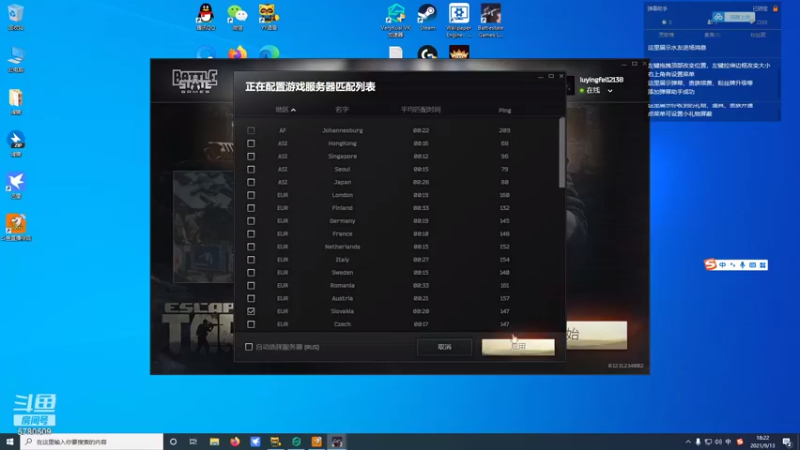
Task: Check the Czech server checkbox
Action: pos(251,324)
